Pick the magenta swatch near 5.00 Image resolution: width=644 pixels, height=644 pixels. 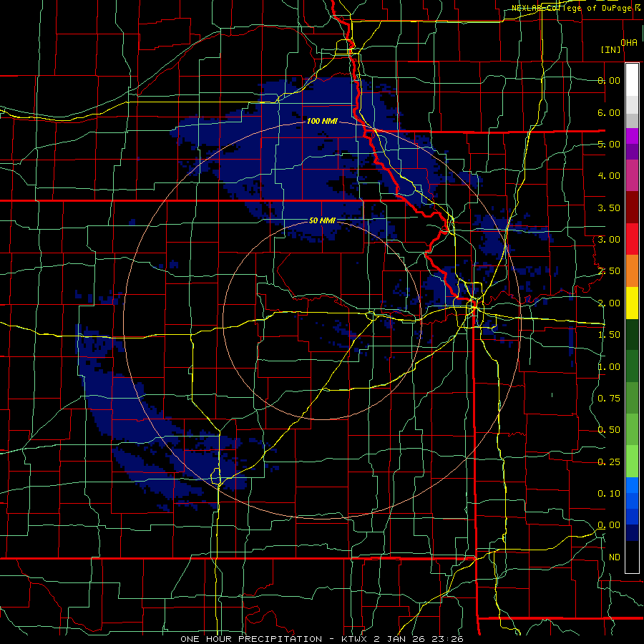click(x=632, y=136)
